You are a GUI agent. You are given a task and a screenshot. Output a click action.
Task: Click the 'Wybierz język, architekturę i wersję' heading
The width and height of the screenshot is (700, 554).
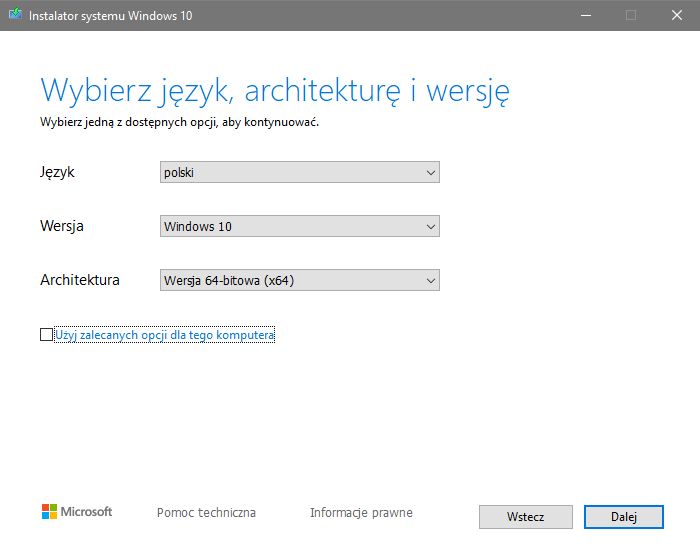275,91
